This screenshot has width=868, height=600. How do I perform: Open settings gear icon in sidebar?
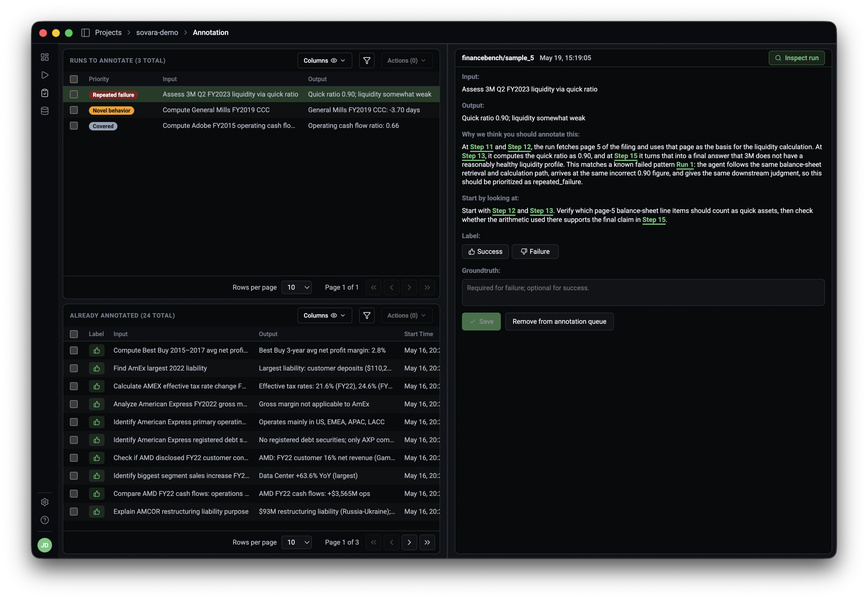[45, 502]
